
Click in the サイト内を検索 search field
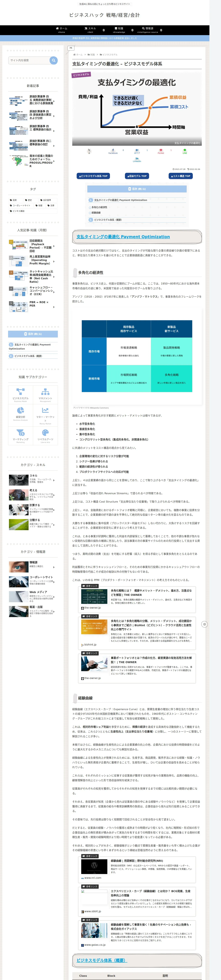coord(29,60)
